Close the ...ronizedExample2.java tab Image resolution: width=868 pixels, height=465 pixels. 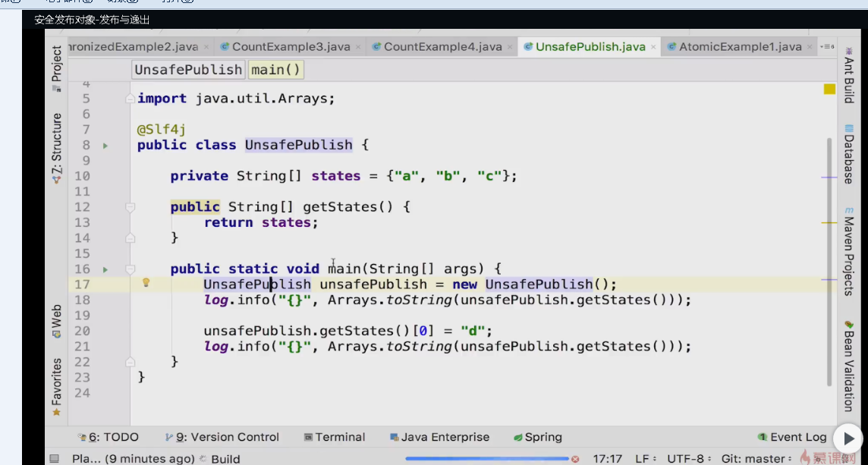(206, 48)
